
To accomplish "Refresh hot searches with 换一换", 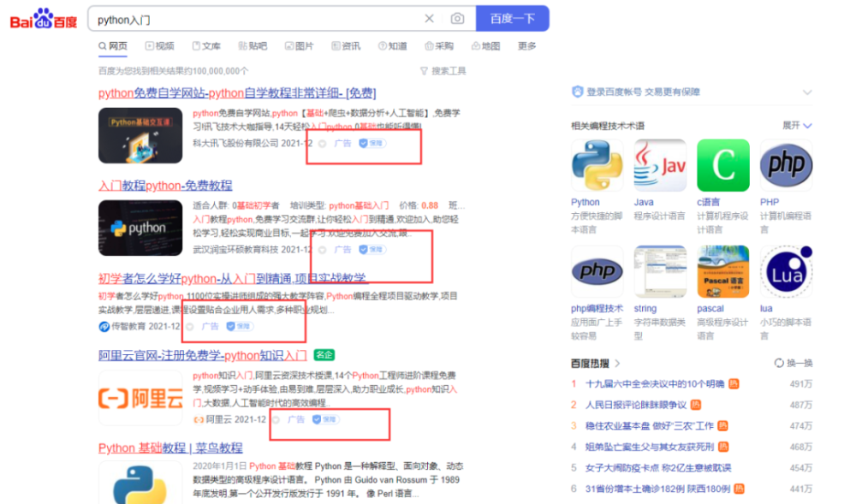I will 794,364.
